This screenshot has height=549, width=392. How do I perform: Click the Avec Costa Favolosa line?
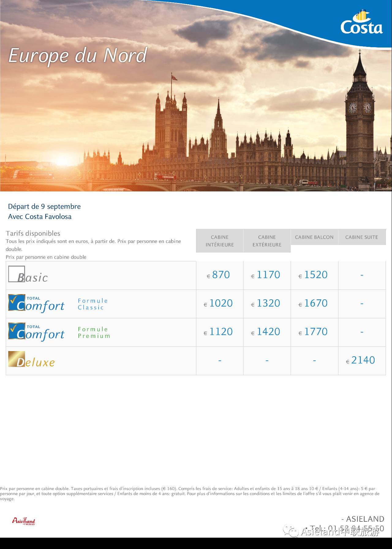[x=40, y=216]
